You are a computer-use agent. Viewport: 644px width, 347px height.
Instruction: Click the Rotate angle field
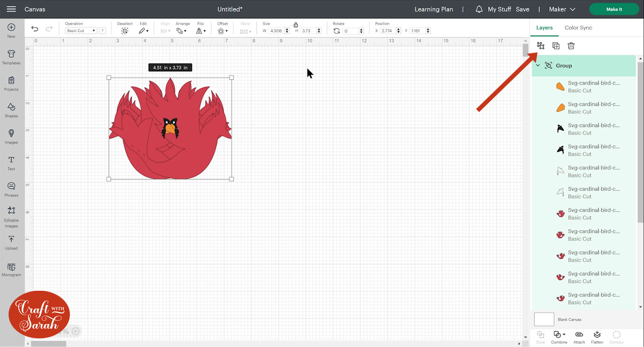pyautogui.click(x=351, y=31)
